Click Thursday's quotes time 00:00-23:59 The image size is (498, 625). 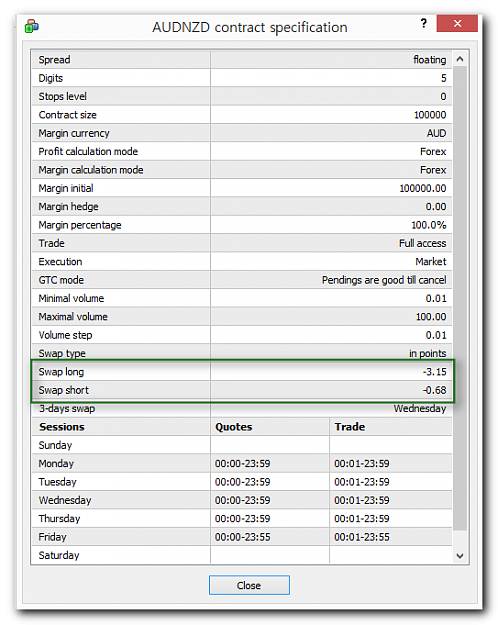click(x=242, y=518)
